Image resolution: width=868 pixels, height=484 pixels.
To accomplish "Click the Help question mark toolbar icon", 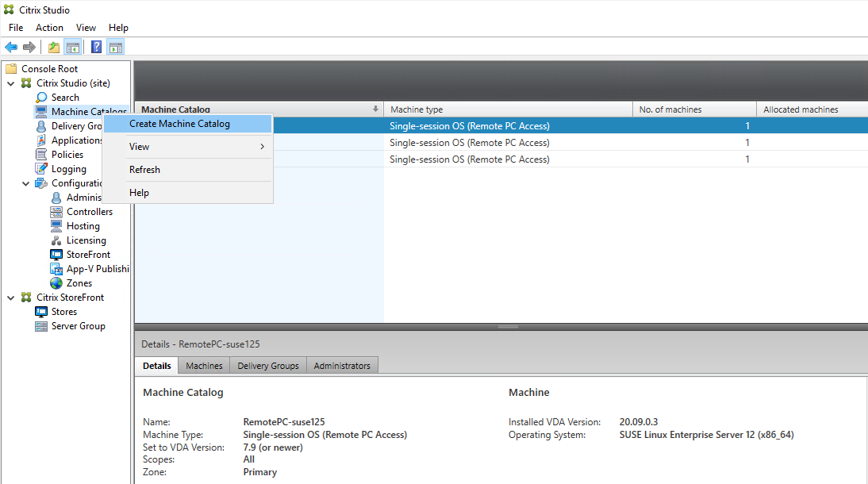I will click(96, 46).
